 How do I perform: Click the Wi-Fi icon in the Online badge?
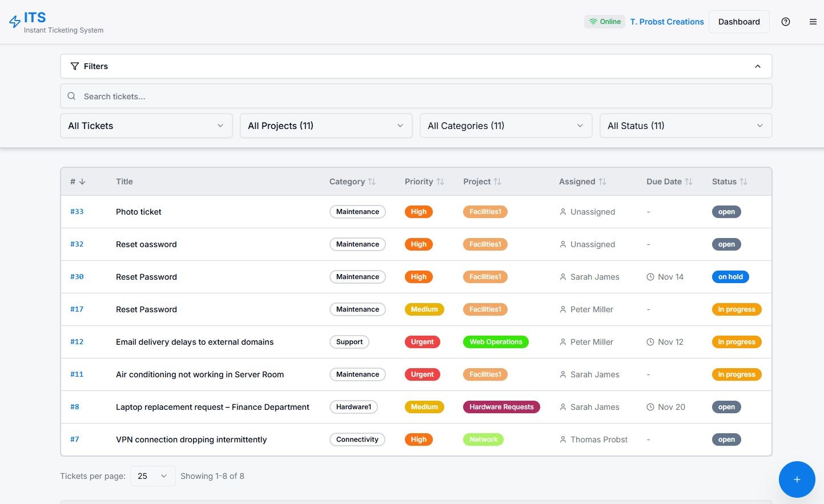tap(593, 21)
